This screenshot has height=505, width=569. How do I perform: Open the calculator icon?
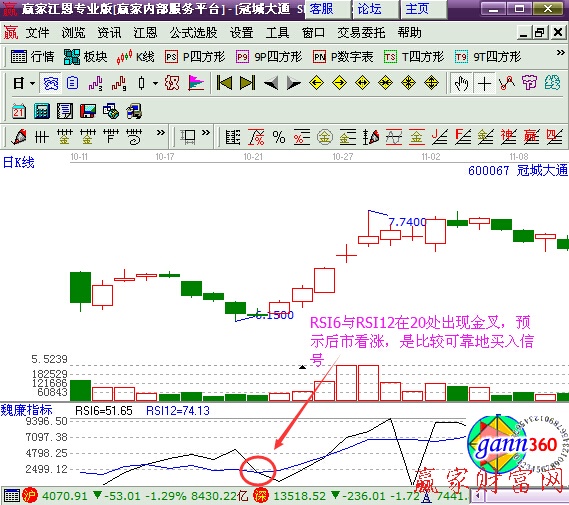(42, 111)
